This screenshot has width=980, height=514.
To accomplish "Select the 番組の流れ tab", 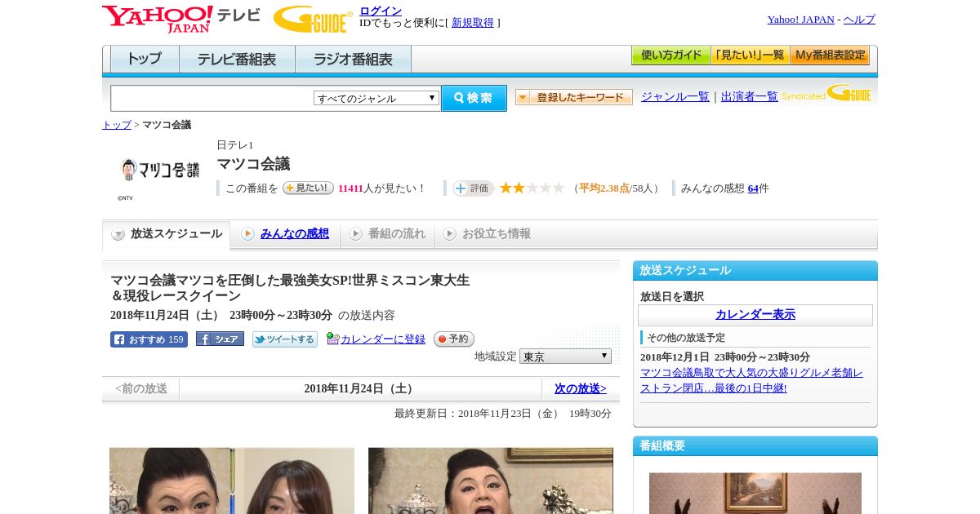I will tap(387, 234).
